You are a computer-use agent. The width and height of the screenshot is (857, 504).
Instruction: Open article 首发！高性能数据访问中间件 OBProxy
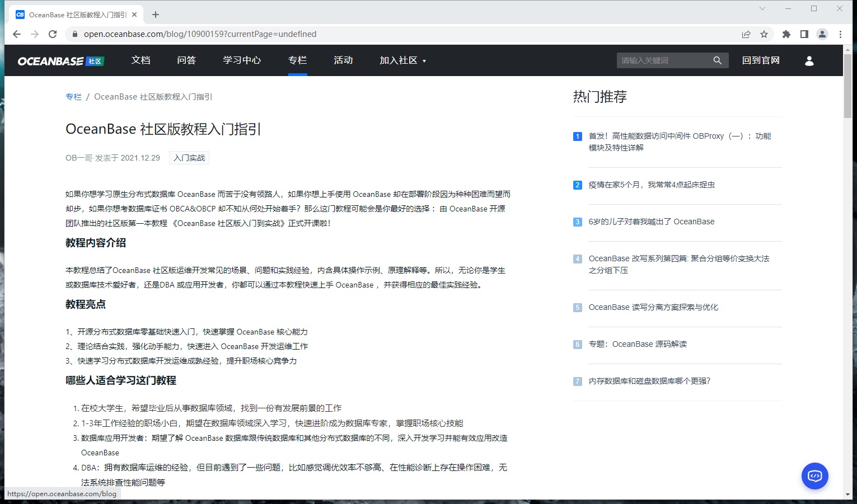point(680,142)
